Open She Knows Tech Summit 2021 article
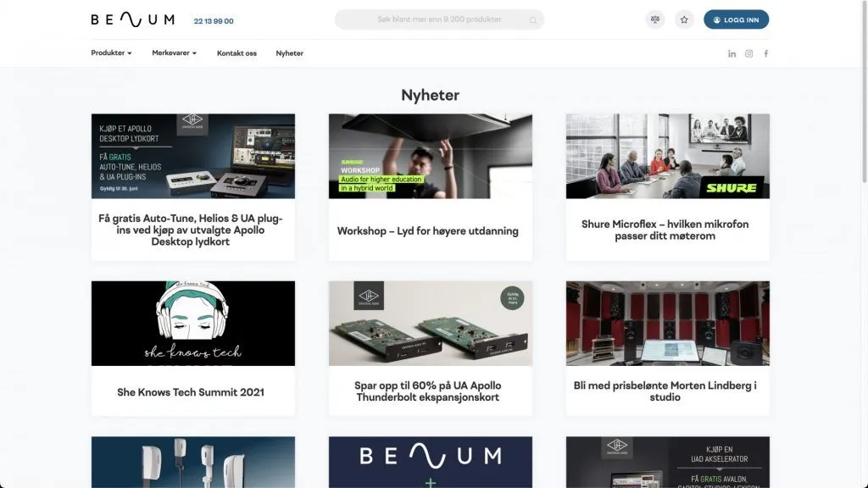Viewport: 868px width, 488px height. 191,392
